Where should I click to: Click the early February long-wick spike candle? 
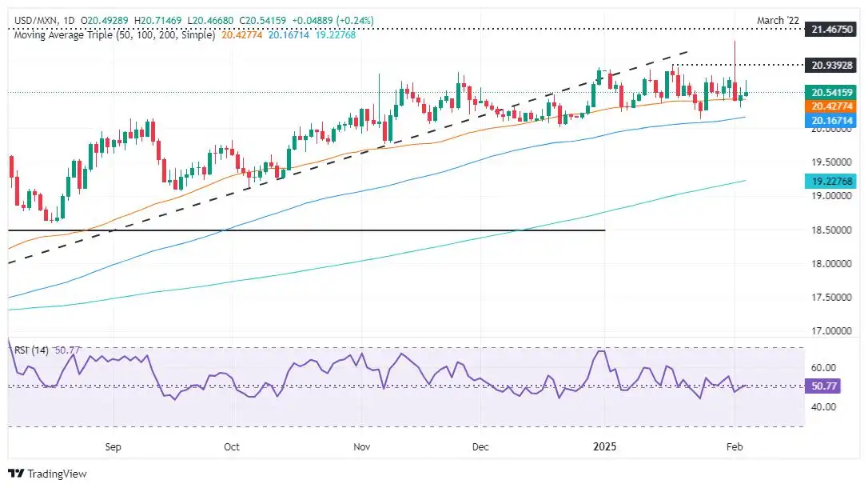pos(735,71)
